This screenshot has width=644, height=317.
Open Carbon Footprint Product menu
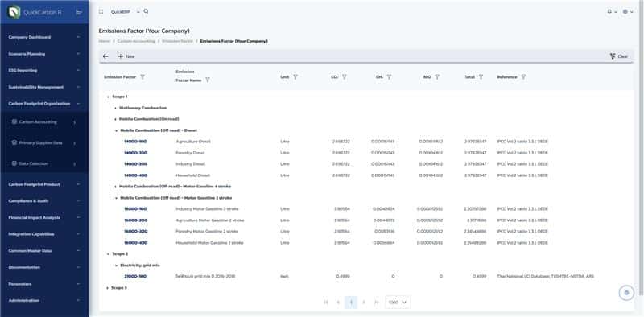44,184
